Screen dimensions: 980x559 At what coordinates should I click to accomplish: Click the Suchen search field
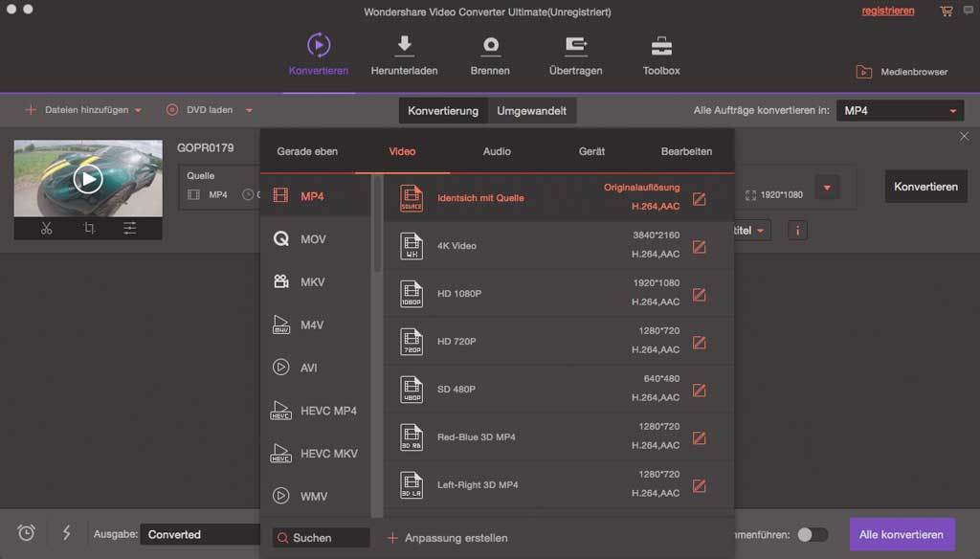(322, 538)
